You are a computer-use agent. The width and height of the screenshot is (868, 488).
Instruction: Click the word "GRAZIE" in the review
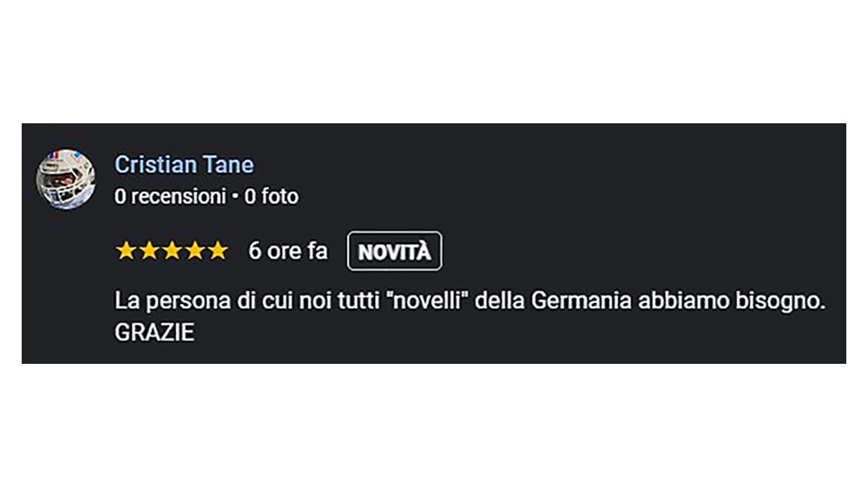coord(155,332)
